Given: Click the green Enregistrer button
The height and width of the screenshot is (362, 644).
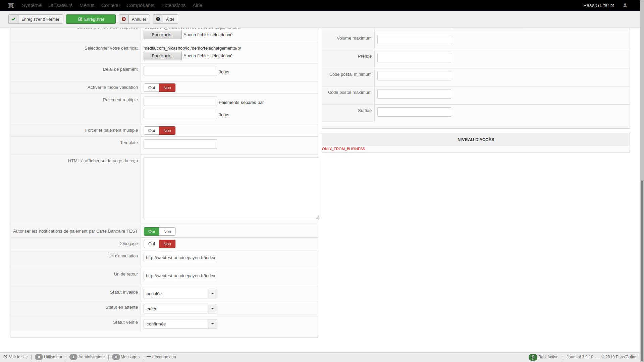Looking at the screenshot, I should tap(91, 19).
